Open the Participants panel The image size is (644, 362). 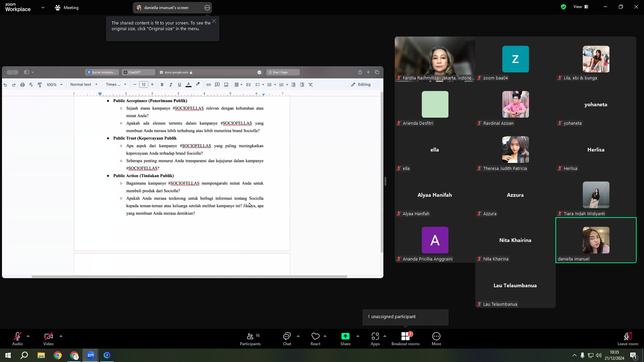pyautogui.click(x=250, y=339)
